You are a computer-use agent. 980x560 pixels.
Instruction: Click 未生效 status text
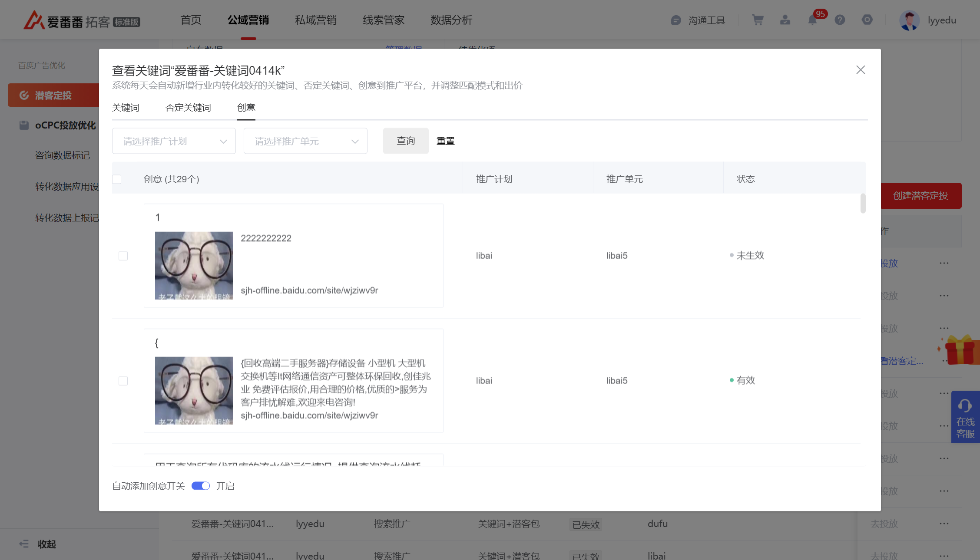pos(750,255)
